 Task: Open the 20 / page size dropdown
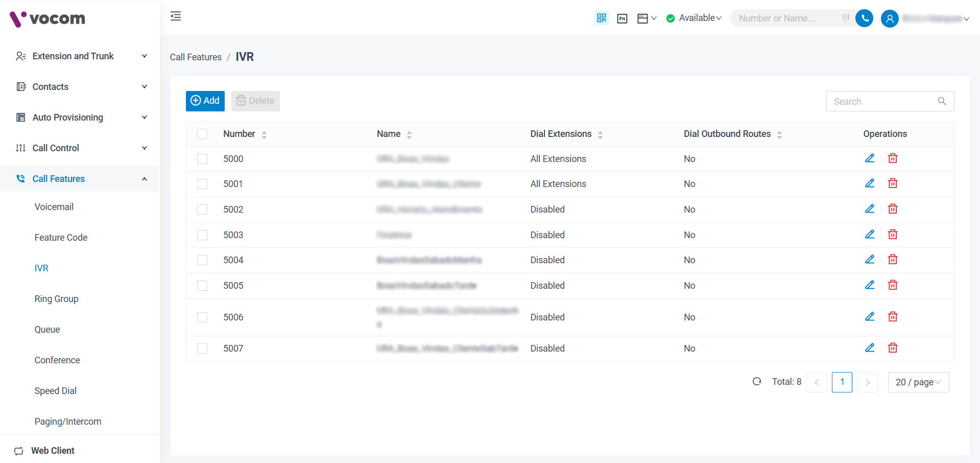coord(918,382)
